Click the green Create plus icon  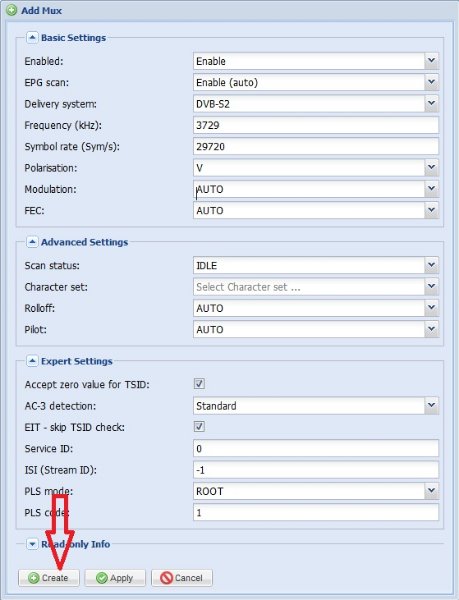tap(34, 578)
